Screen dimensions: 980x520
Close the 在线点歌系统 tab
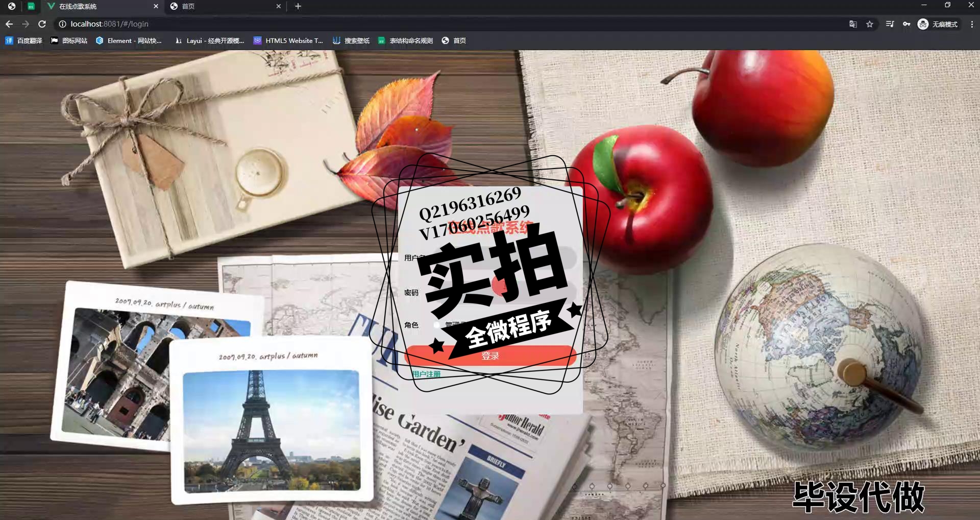156,6
